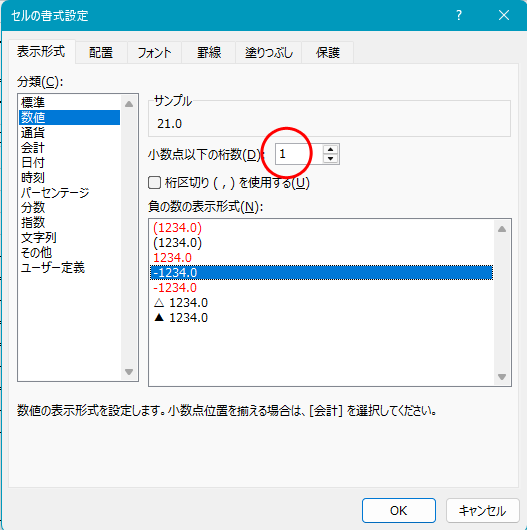The width and height of the screenshot is (527, 530).
Task: Decrease decimal places with down spinner arrow
Action: (330, 158)
